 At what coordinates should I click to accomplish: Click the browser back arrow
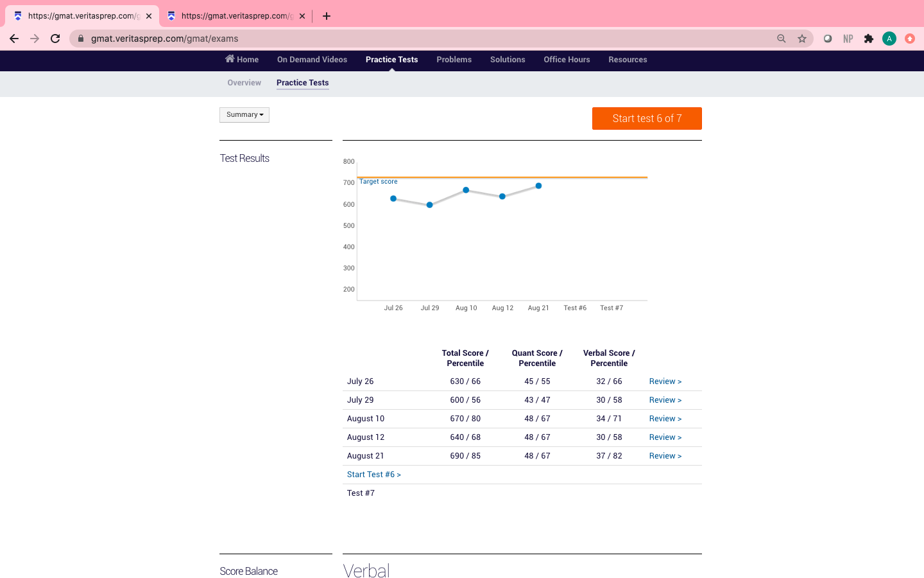(14, 39)
